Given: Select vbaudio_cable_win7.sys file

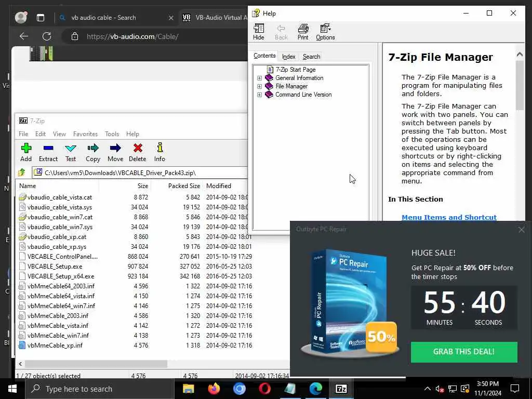Looking at the screenshot, I should coord(60,227).
